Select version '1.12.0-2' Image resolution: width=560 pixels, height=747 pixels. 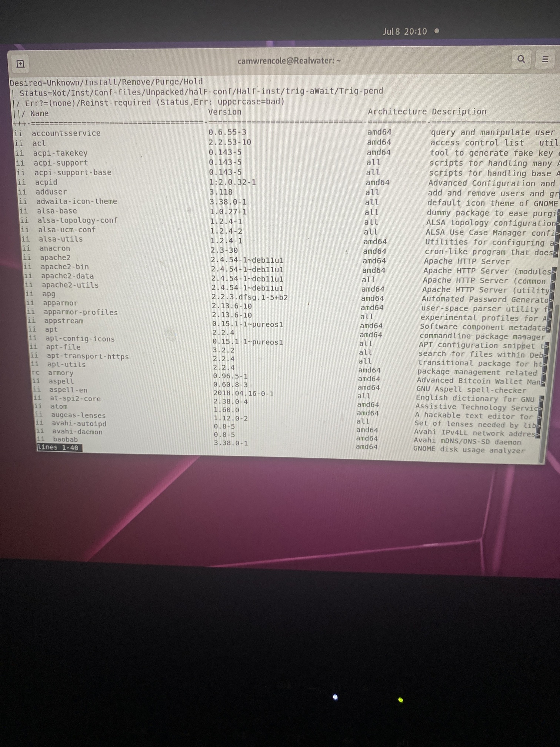[231, 418]
